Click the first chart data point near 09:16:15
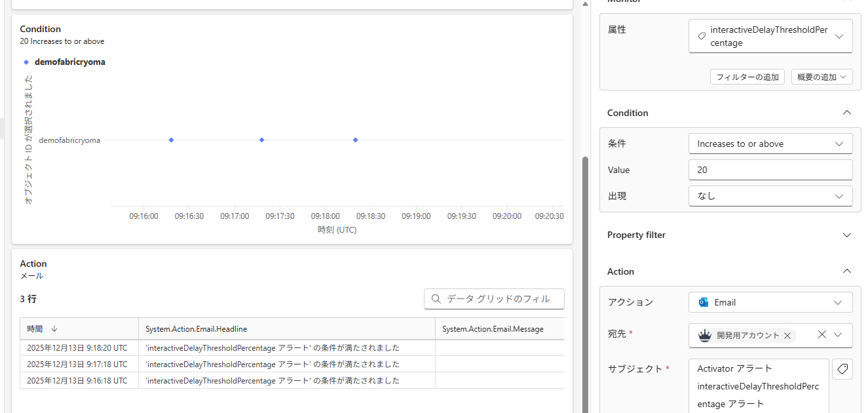The image size is (868, 413). coord(171,140)
